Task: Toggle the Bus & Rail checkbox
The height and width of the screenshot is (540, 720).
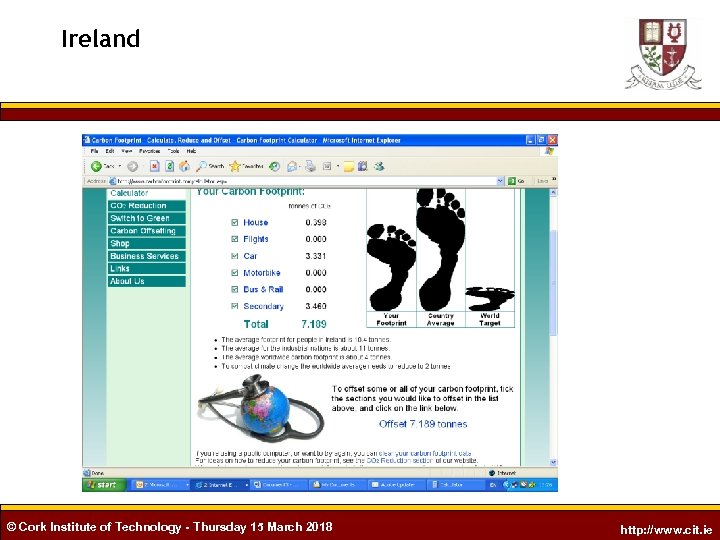Action: click(x=235, y=289)
